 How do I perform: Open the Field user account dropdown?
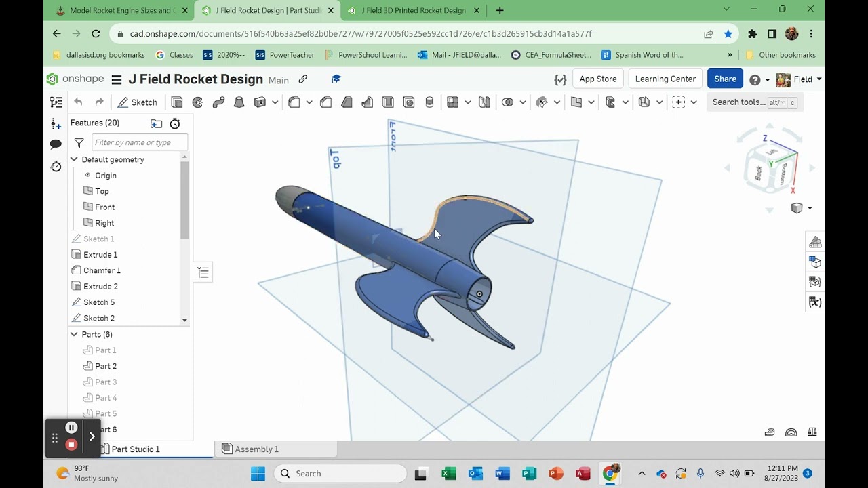(799, 79)
